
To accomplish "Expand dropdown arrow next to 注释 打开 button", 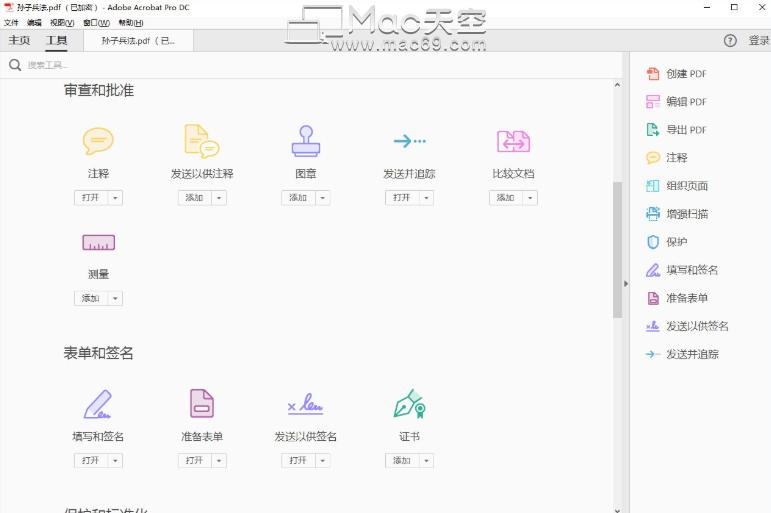I will 115,198.
